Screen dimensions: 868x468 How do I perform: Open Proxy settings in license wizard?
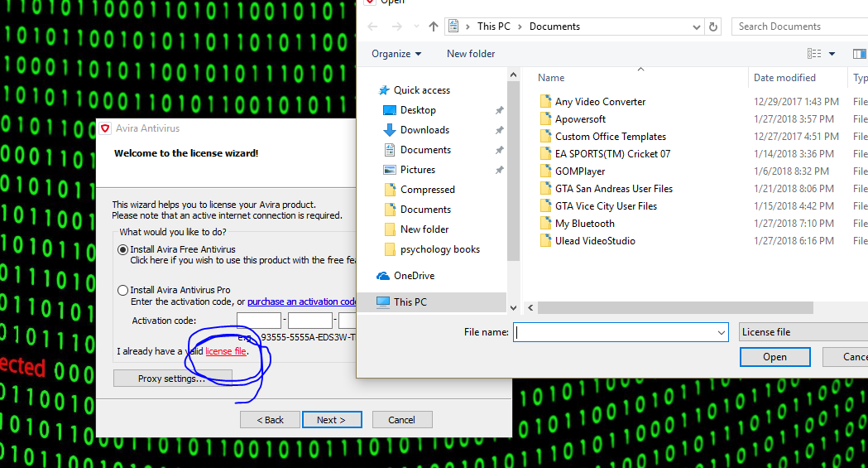pyautogui.click(x=172, y=379)
